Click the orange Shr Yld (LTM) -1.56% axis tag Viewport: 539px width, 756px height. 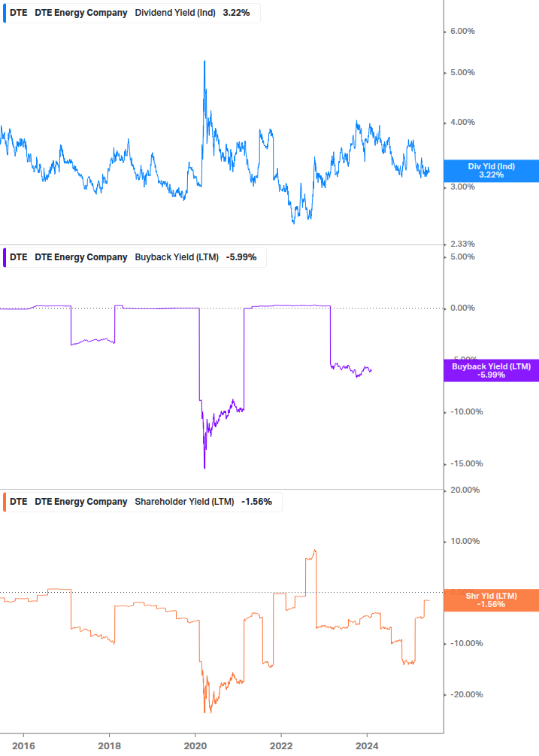pyautogui.click(x=492, y=600)
